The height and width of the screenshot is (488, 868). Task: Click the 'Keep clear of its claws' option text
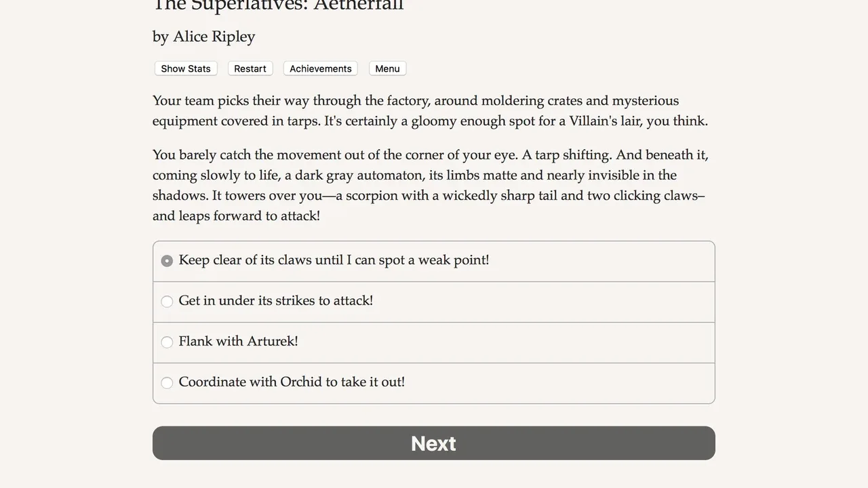334,260
